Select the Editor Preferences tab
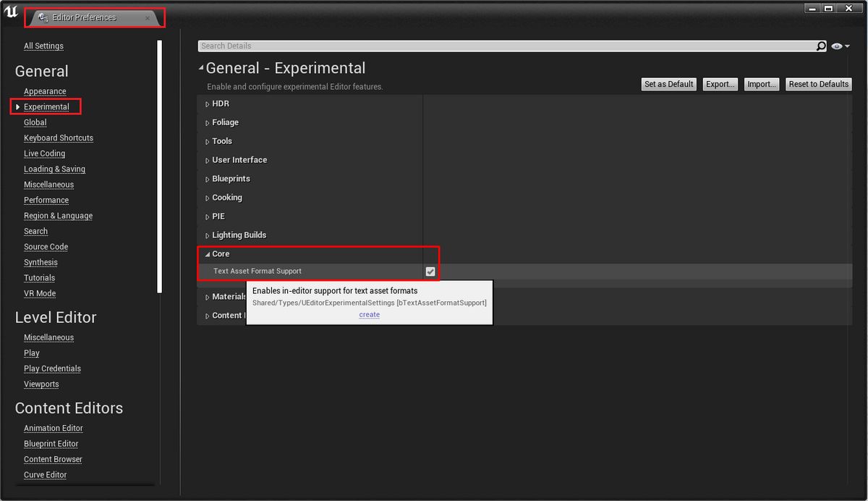 point(84,17)
